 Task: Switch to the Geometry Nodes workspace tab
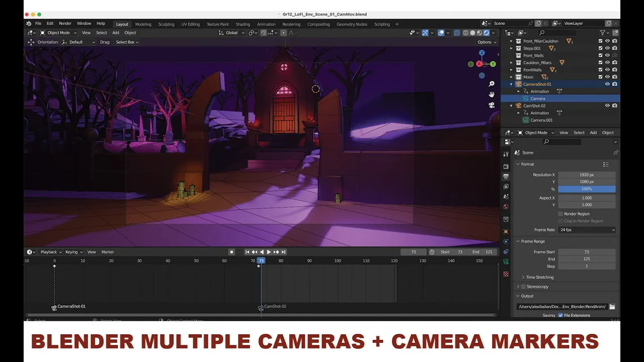352,24
